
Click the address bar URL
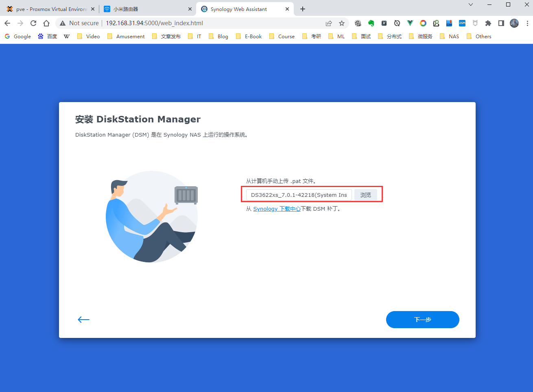click(155, 23)
